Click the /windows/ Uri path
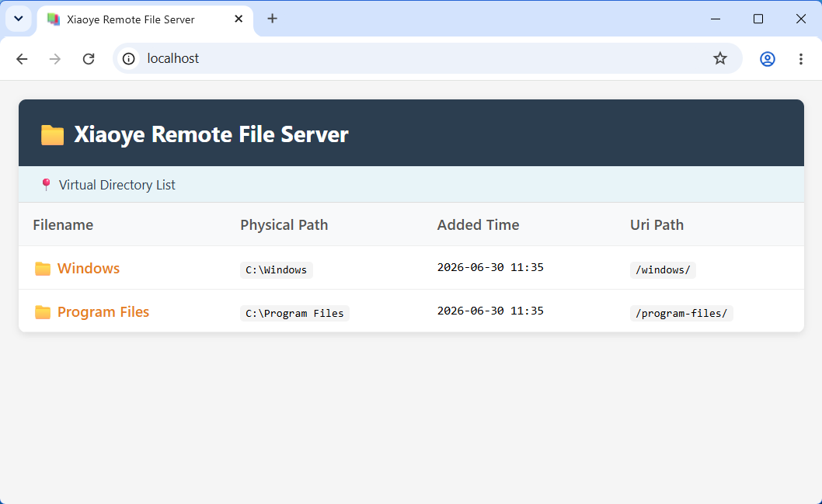 (x=663, y=269)
